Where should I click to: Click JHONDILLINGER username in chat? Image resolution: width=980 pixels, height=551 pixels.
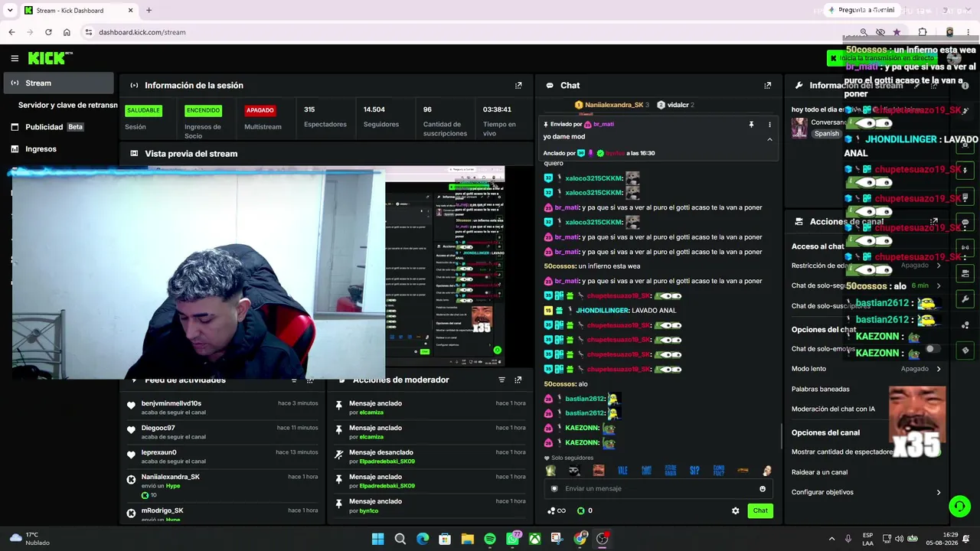(603, 311)
